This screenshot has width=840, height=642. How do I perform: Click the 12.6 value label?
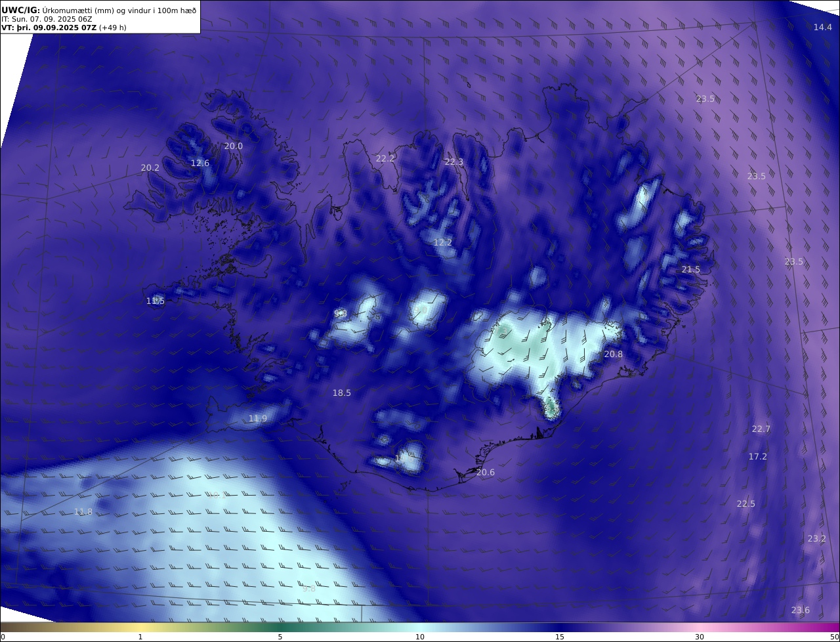pos(200,163)
